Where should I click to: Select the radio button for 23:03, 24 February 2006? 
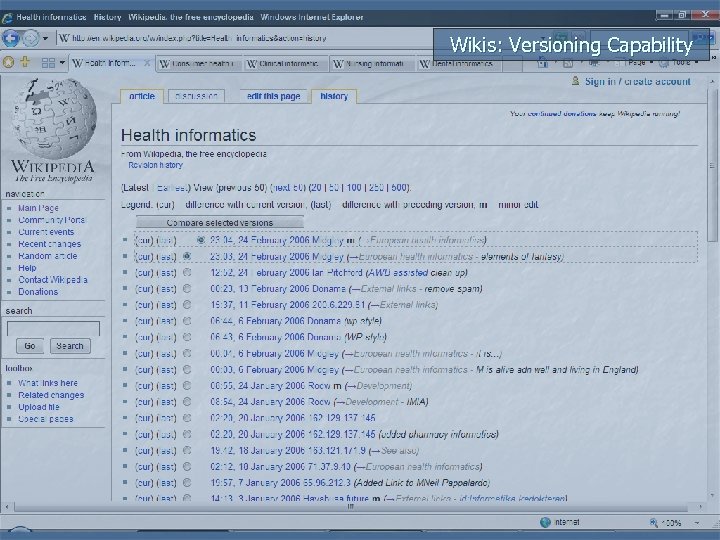tap(186, 256)
